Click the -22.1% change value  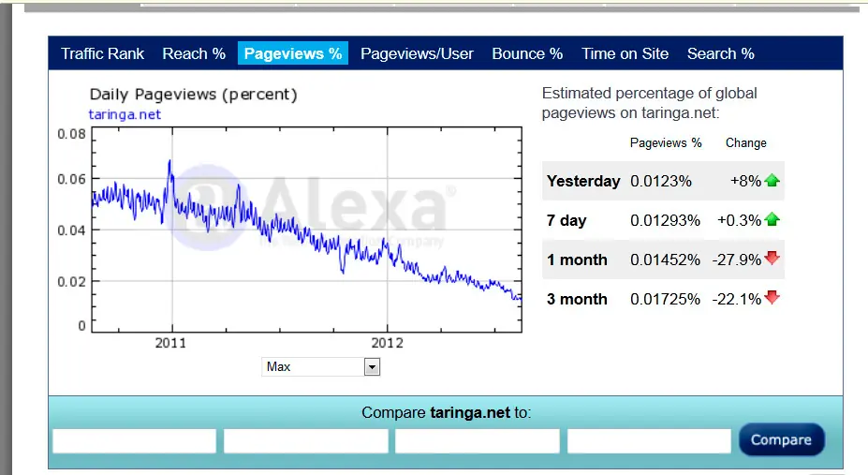click(x=737, y=299)
